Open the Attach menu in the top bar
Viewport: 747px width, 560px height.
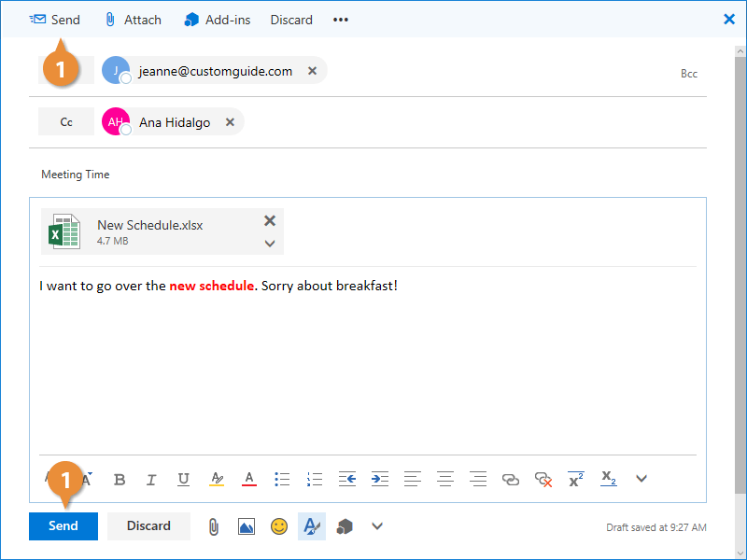pyautogui.click(x=133, y=20)
